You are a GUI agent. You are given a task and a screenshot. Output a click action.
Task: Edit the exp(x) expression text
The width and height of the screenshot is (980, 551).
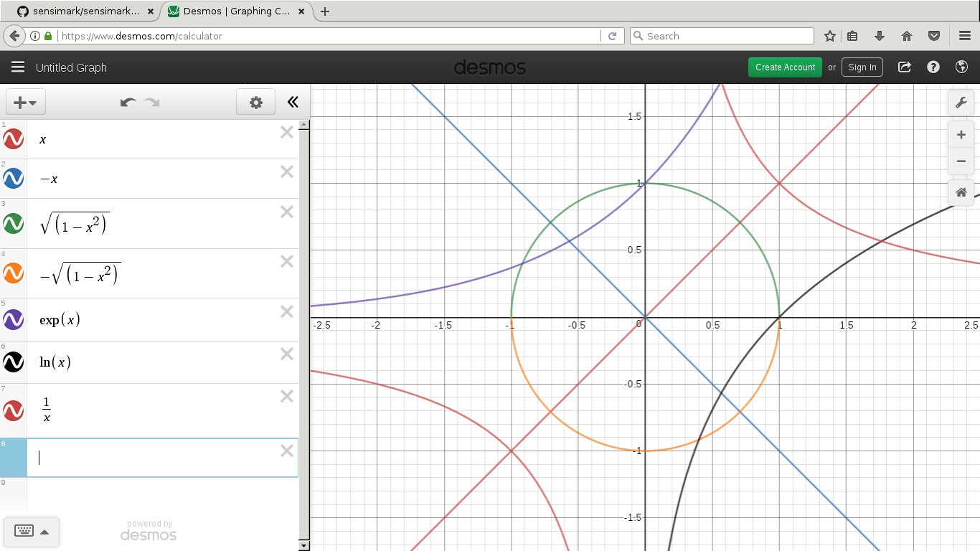[60, 319]
